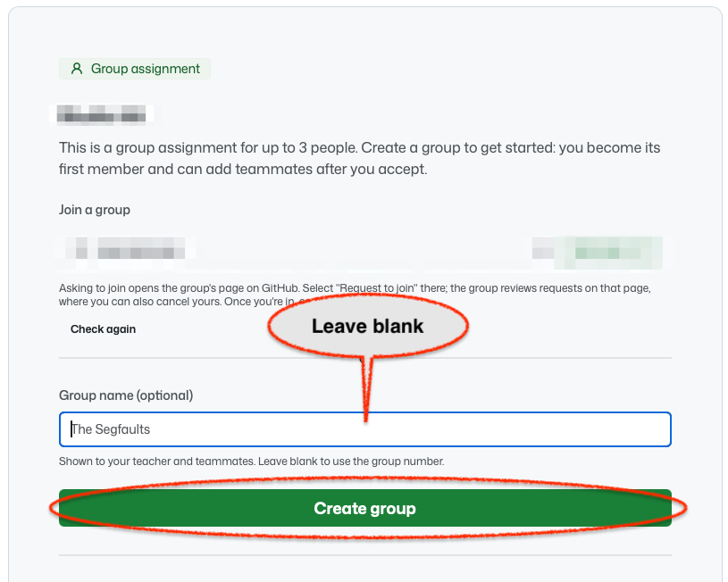
Task: Click the Create group button
Action: (x=365, y=508)
